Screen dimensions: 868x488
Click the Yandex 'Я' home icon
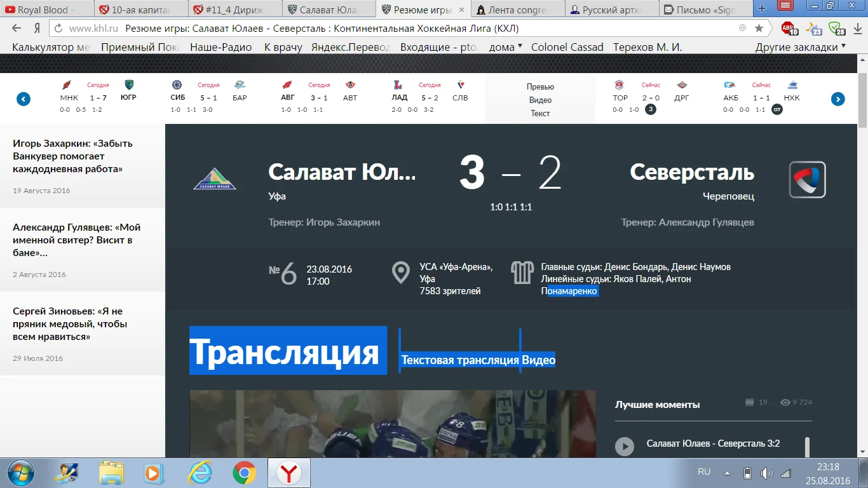37,28
